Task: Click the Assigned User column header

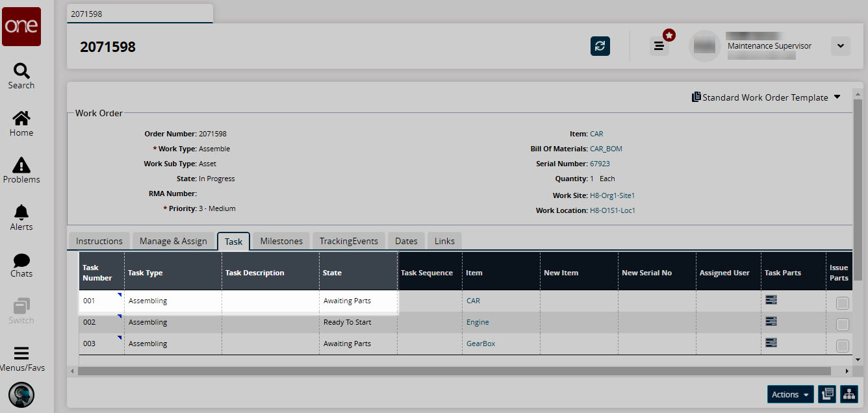Action: [x=728, y=273]
